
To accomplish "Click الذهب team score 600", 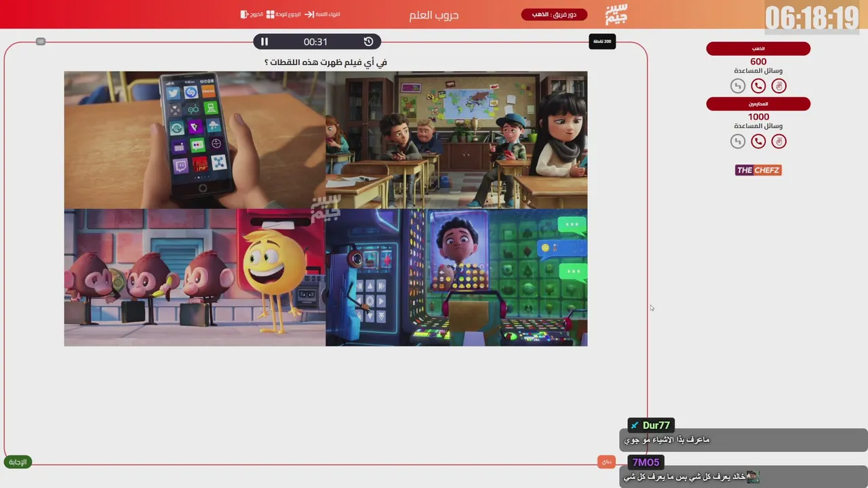I will tap(758, 62).
